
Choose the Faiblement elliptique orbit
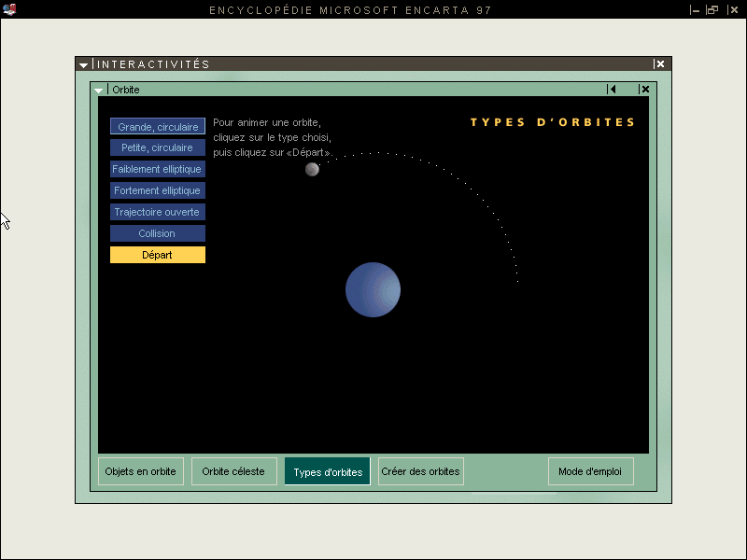[x=158, y=169]
